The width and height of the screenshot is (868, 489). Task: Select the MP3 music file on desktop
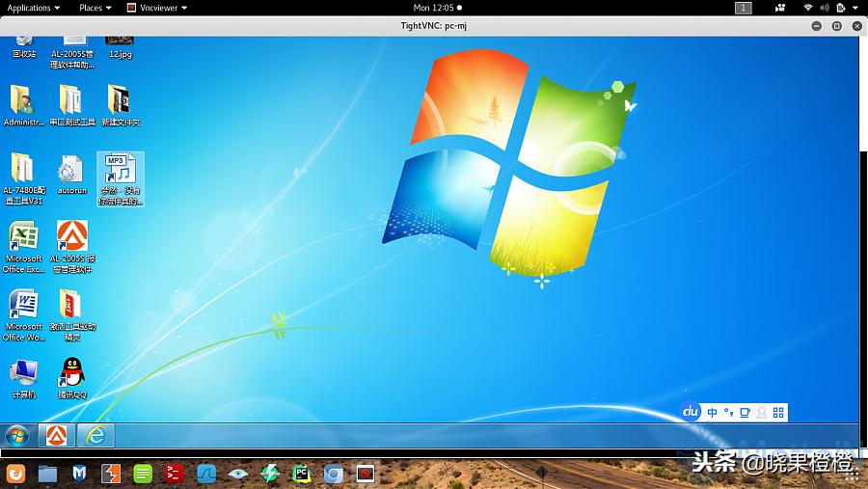coord(120,170)
